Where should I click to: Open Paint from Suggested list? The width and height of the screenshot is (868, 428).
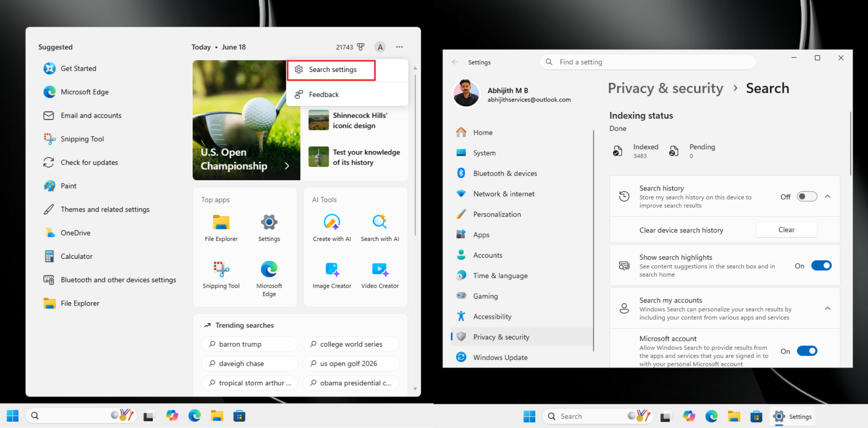pyautogui.click(x=60, y=186)
